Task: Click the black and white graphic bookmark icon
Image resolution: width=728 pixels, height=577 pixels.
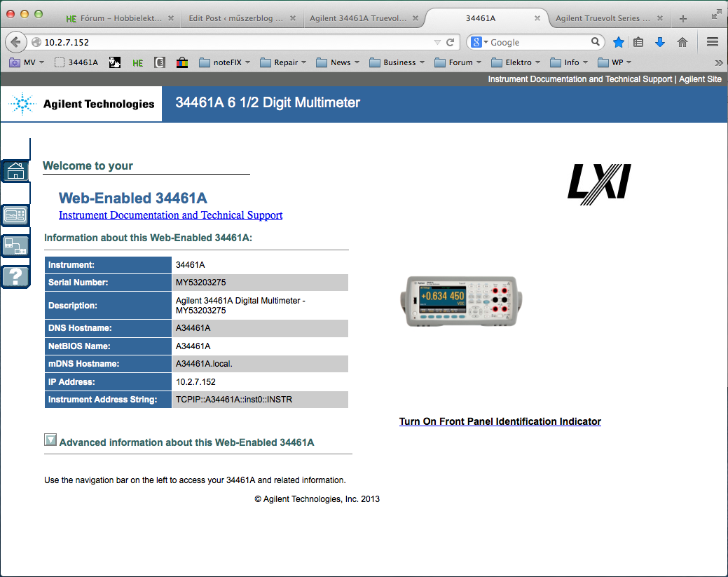Action: pyautogui.click(x=115, y=62)
